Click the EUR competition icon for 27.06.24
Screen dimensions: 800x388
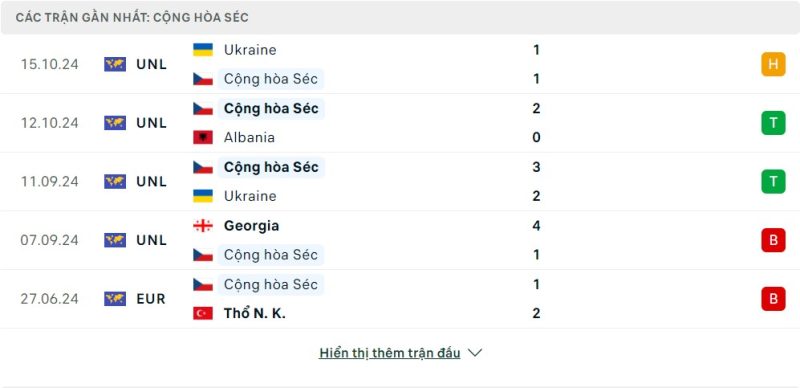pos(115,299)
